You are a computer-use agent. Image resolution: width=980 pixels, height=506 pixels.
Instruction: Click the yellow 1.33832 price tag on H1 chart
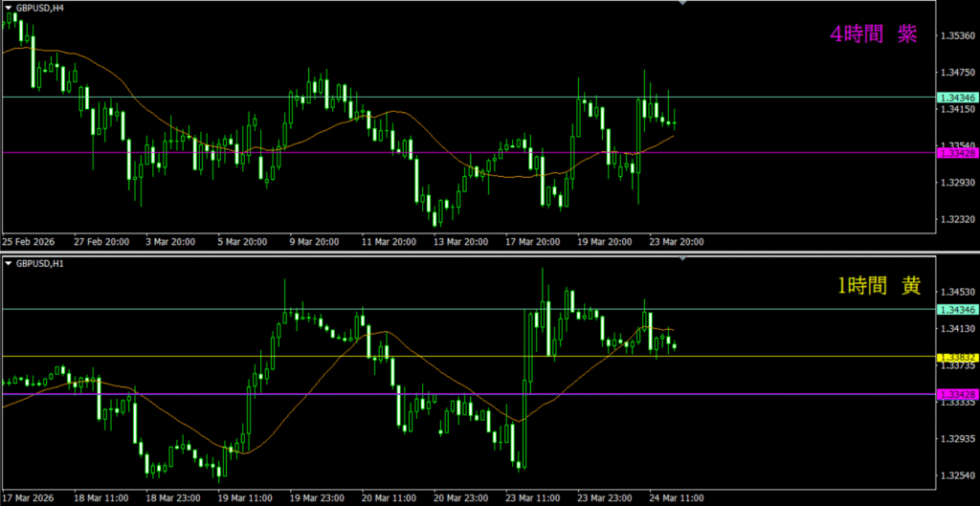click(x=957, y=357)
